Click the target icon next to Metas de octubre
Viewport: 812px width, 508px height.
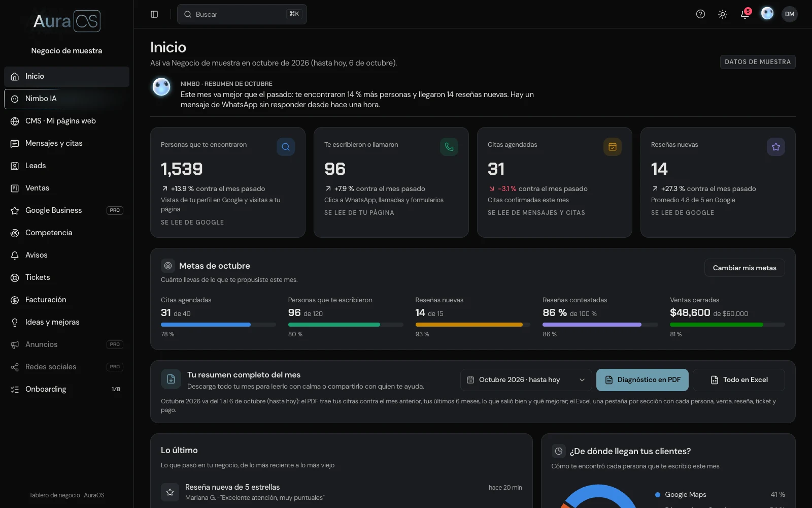point(168,266)
